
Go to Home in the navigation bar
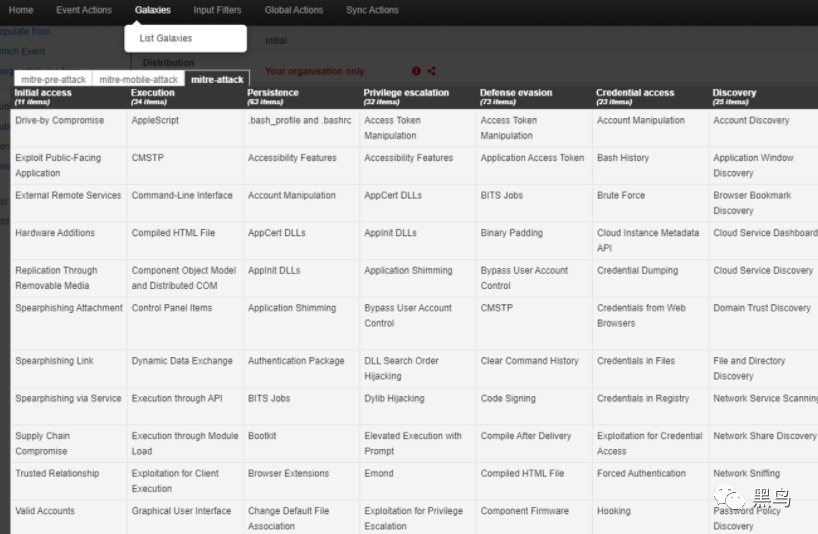[21, 10]
